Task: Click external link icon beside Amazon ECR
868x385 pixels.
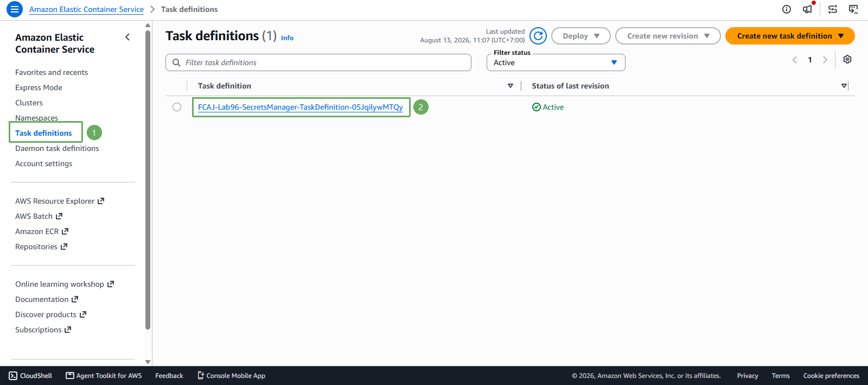Action: tap(65, 231)
